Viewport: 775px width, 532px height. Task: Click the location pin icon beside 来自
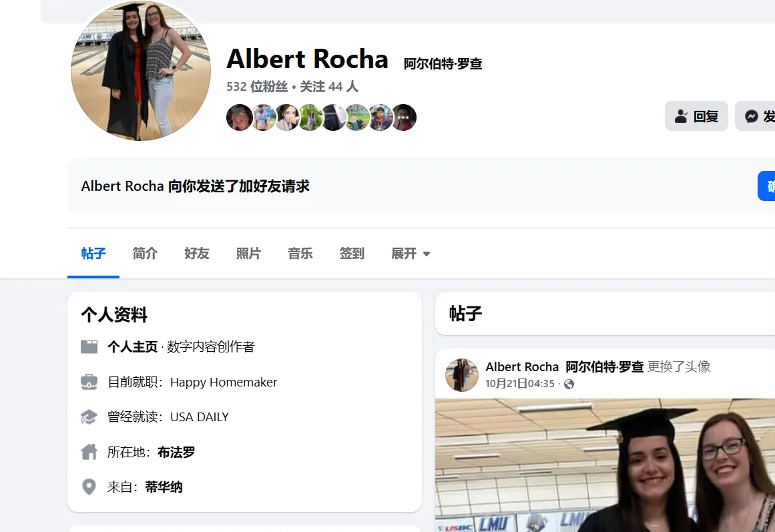point(89,487)
